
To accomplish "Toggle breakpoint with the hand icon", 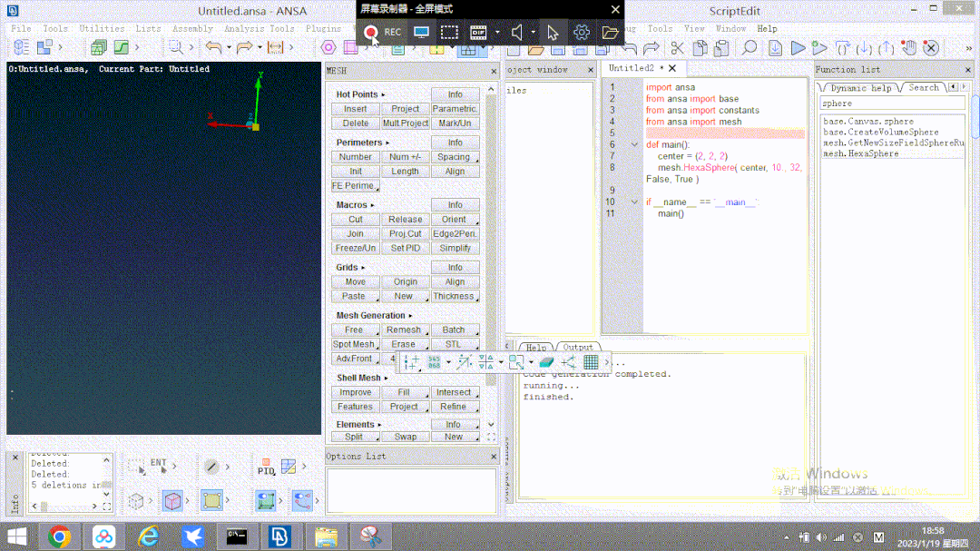I will (909, 48).
